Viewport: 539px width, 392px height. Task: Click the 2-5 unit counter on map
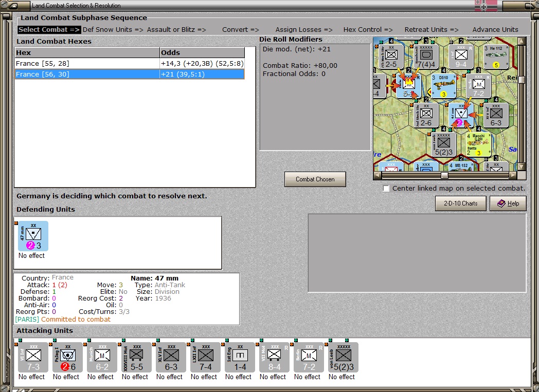[x=391, y=57]
